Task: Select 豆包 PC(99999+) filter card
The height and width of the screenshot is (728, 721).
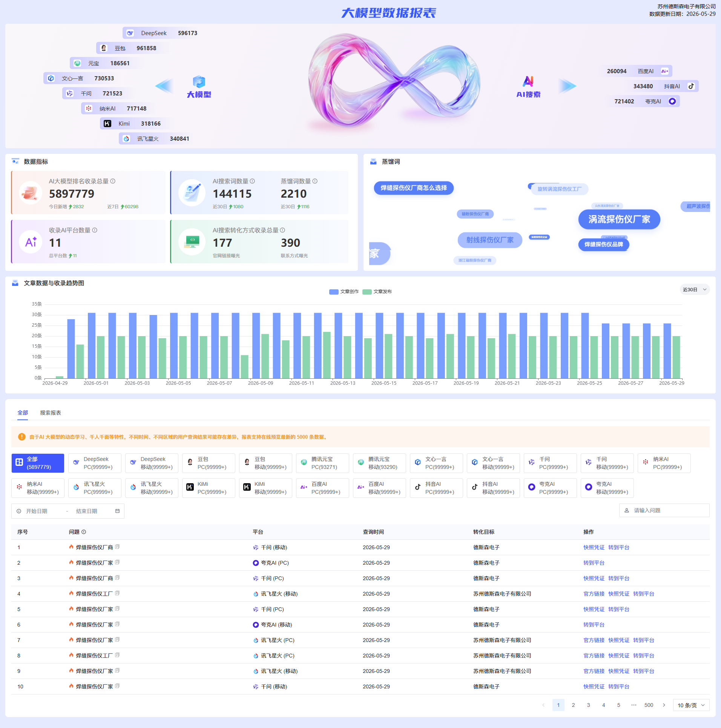Action: point(209,463)
